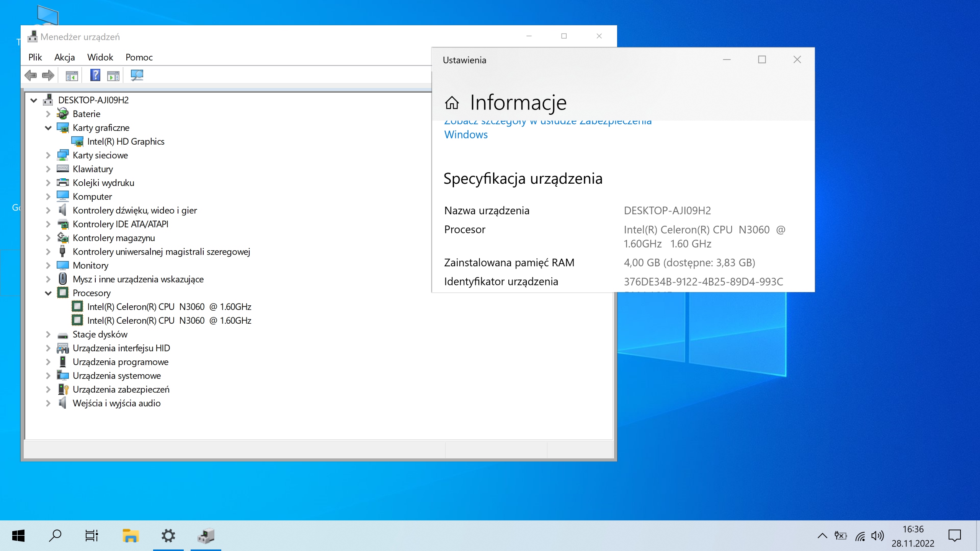Click the Forward arrow toolbar icon

(48, 75)
